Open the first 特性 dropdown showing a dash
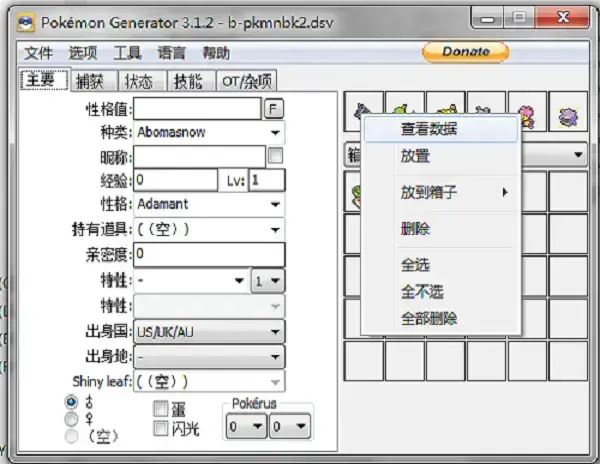This screenshot has height=464, width=600. point(191,281)
